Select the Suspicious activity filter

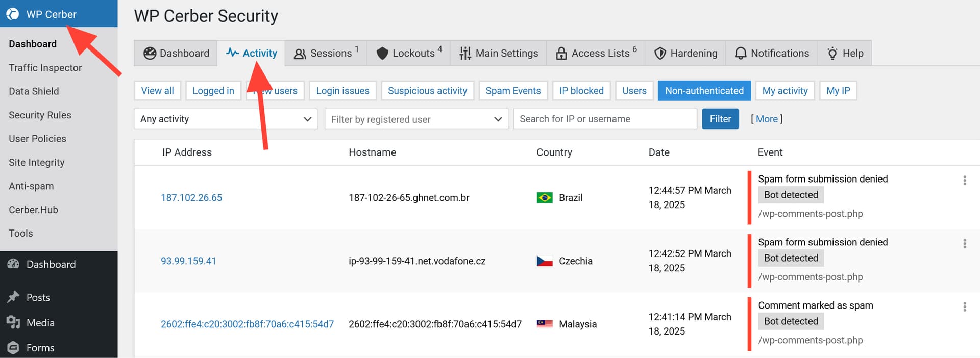click(427, 91)
